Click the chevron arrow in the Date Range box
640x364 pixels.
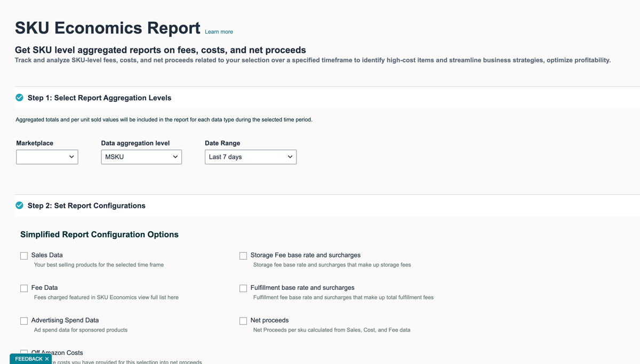290,157
